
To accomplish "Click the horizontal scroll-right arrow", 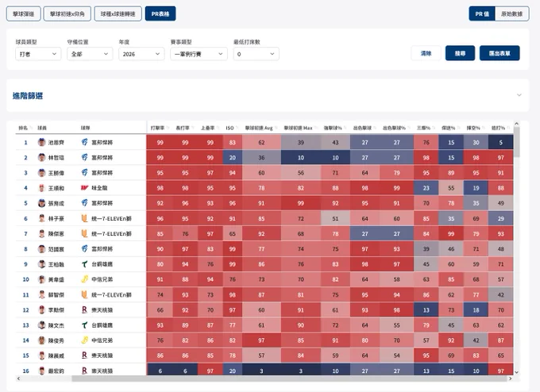I will tap(511, 379).
